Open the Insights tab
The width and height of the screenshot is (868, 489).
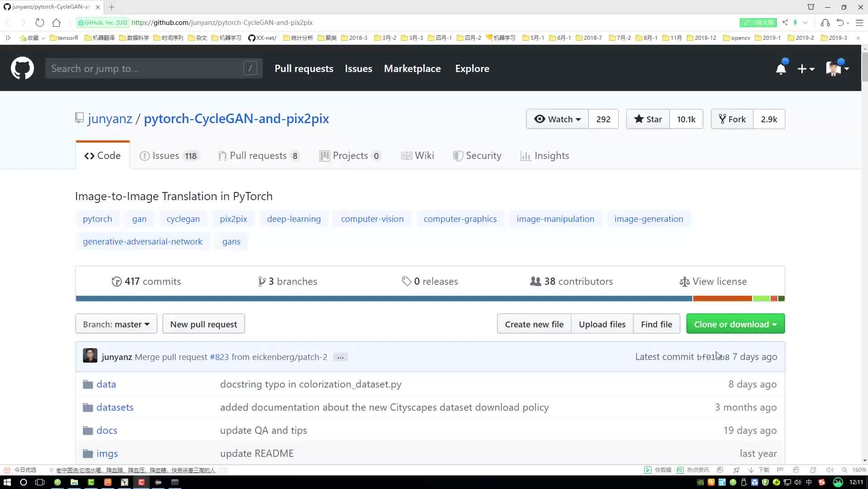click(545, 156)
